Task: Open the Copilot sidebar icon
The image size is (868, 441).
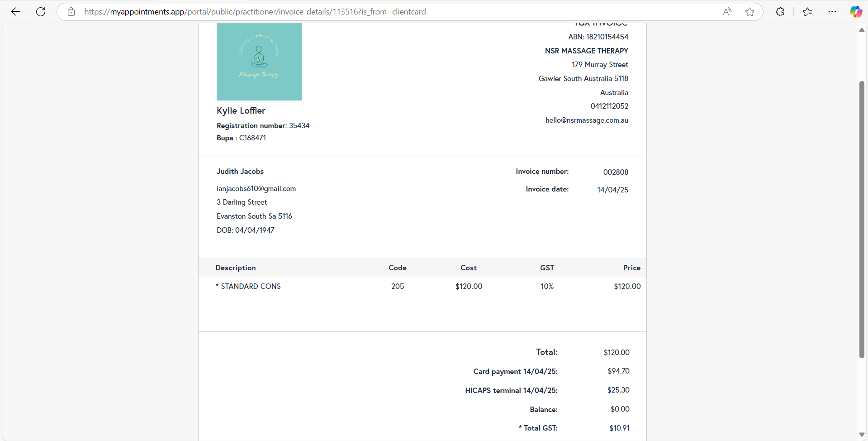Action: click(x=855, y=12)
